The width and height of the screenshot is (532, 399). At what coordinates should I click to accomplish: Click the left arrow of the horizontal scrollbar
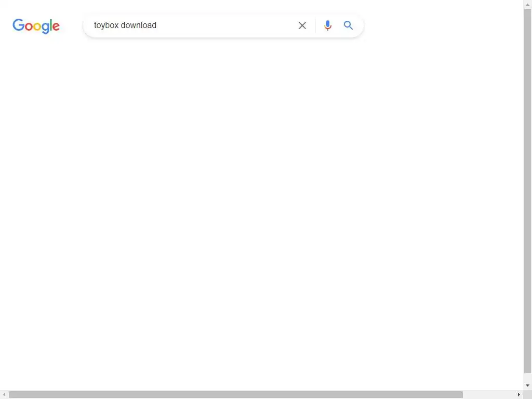tap(4, 395)
